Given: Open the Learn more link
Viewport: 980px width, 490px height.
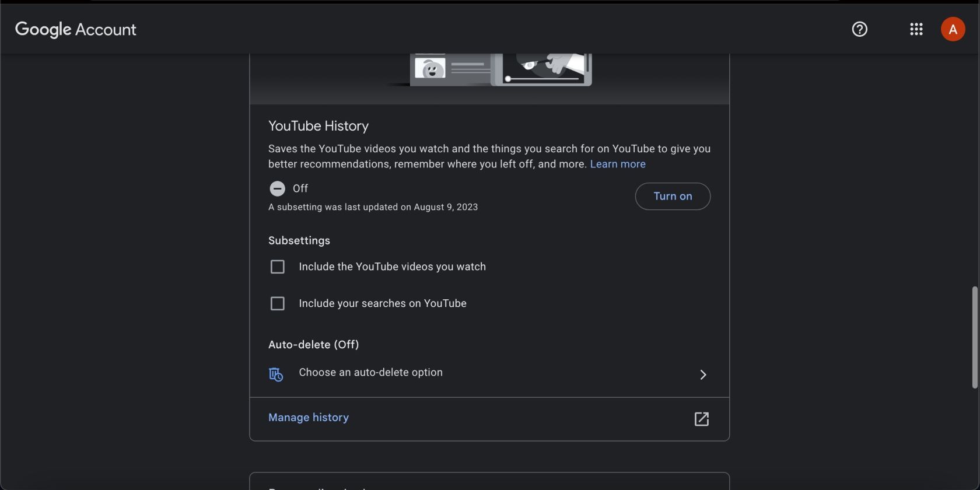Looking at the screenshot, I should 617,164.
